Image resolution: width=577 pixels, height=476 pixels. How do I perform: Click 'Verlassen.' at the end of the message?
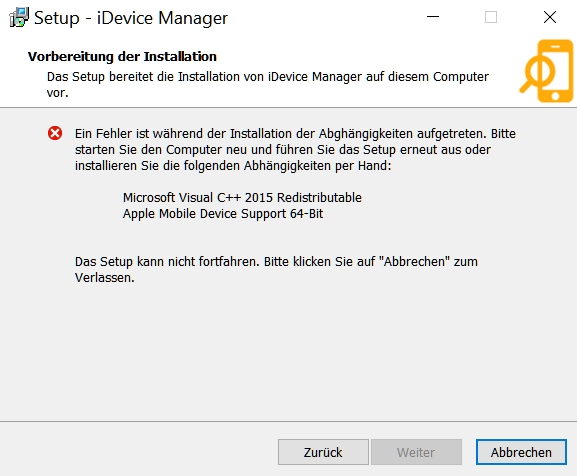(105, 278)
